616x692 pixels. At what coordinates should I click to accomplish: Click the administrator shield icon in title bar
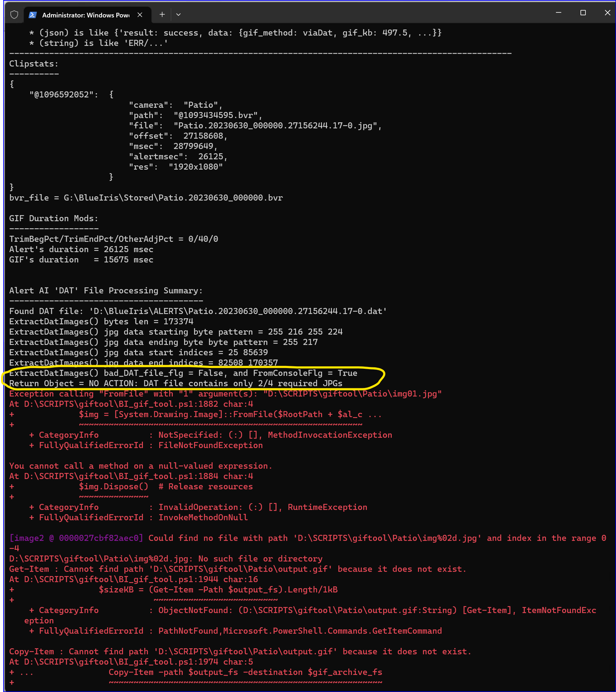[x=14, y=15]
